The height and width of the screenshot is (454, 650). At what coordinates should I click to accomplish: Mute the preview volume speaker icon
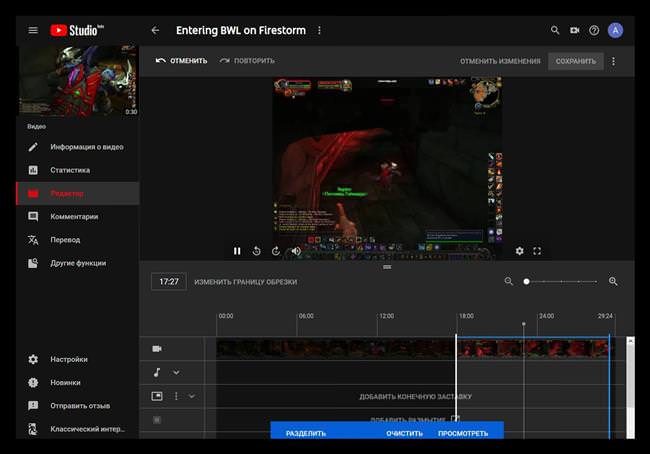pyautogui.click(x=296, y=251)
